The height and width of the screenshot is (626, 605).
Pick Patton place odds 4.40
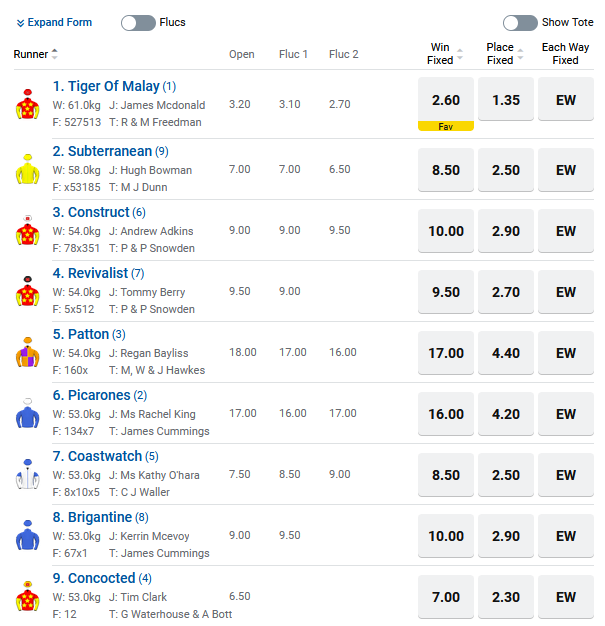[x=506, y=353]
